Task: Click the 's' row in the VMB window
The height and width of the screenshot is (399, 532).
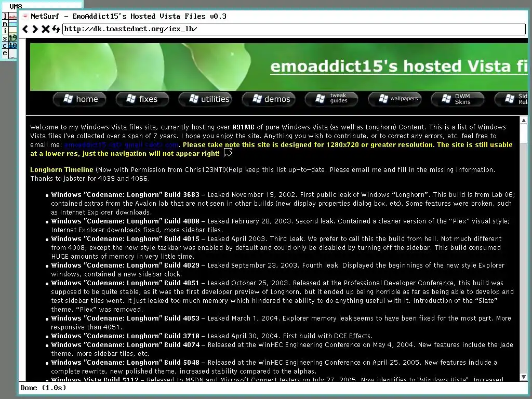Action: coord(9,38)
